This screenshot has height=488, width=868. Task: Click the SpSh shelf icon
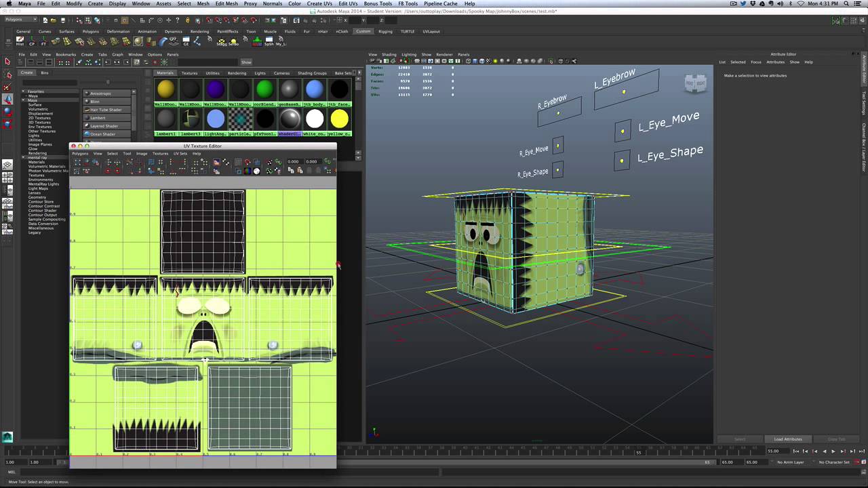[x=269, y=41]
